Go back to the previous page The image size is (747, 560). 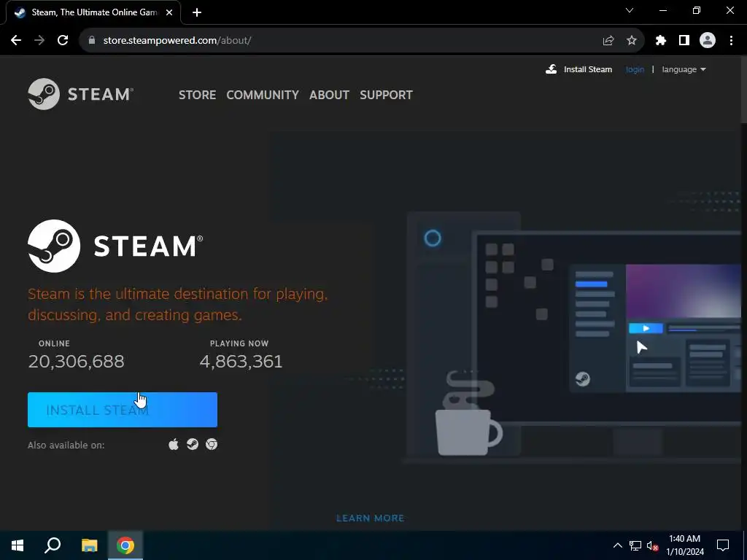click(16, 41)
